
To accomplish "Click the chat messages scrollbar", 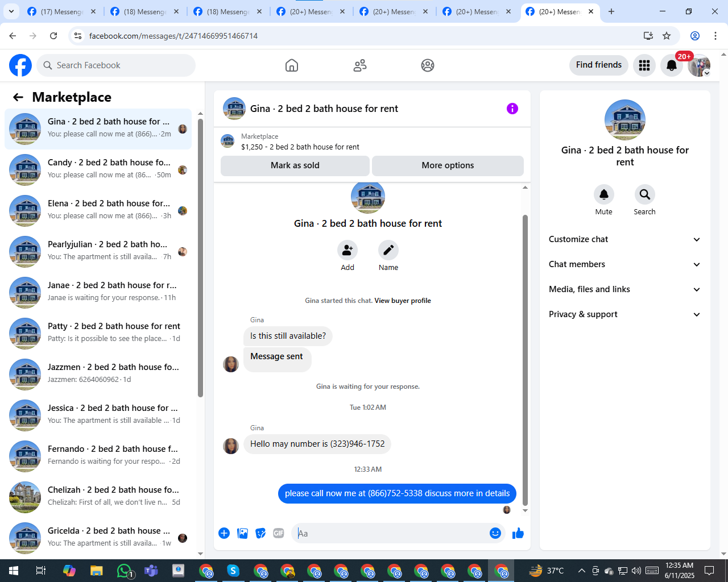I will coord(525,360).
